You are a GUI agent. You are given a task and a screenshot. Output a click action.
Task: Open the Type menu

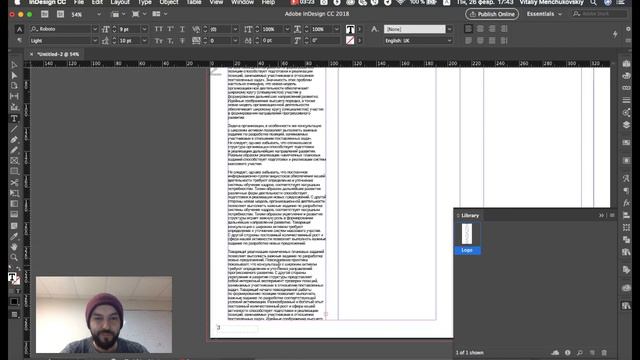(x=144, y=2)
